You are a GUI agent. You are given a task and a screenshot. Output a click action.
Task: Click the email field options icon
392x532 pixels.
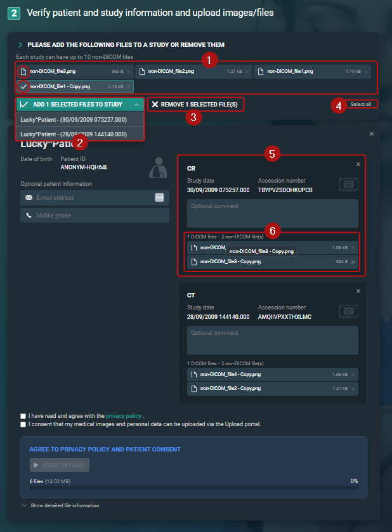pyautogui.click(x=159, y=198)
